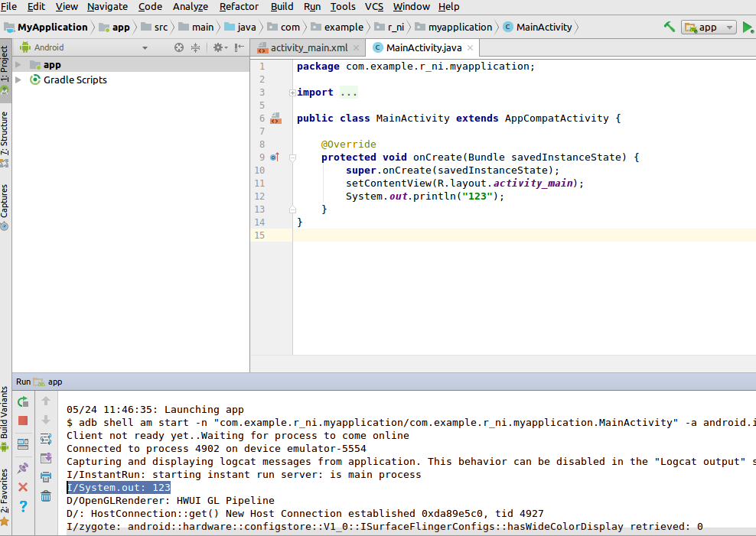The width and height of the screenshot is (756, 536).
Task: Click line number 12 in the editor gutter
Action: click(x=261, y=196)
